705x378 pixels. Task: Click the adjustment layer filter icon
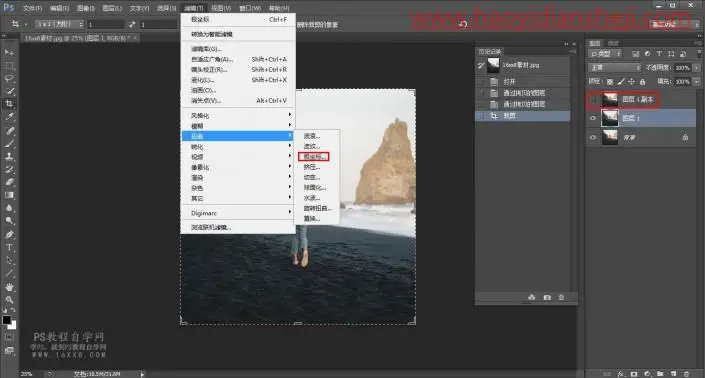click(647, 54)
